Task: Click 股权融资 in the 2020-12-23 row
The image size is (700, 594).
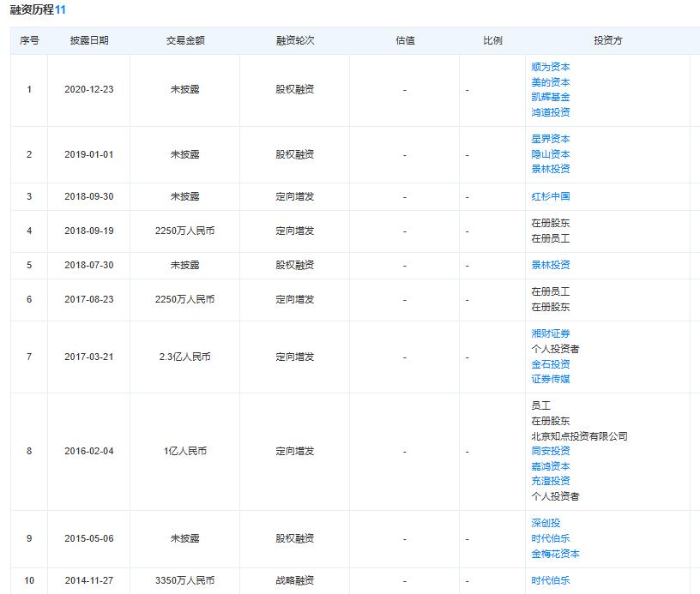Action: click(294, 89)
